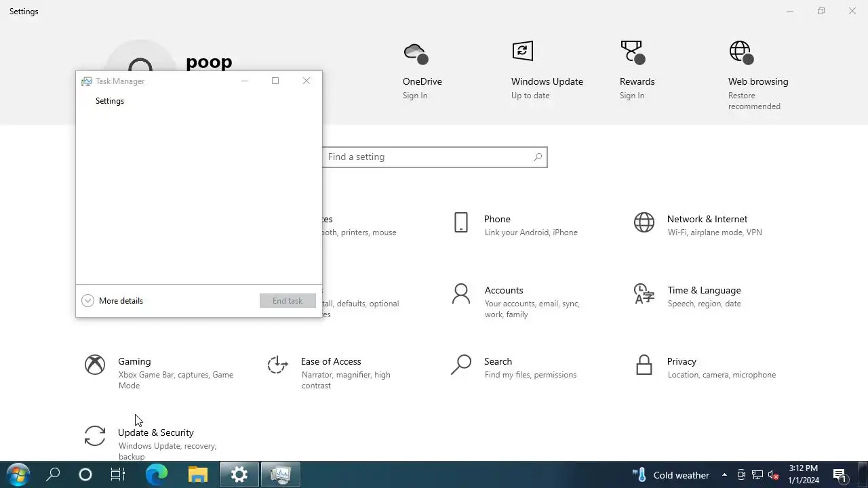
Task: Open Ease of Access icon
Action: pyautogui.click(x=278, y=365)
